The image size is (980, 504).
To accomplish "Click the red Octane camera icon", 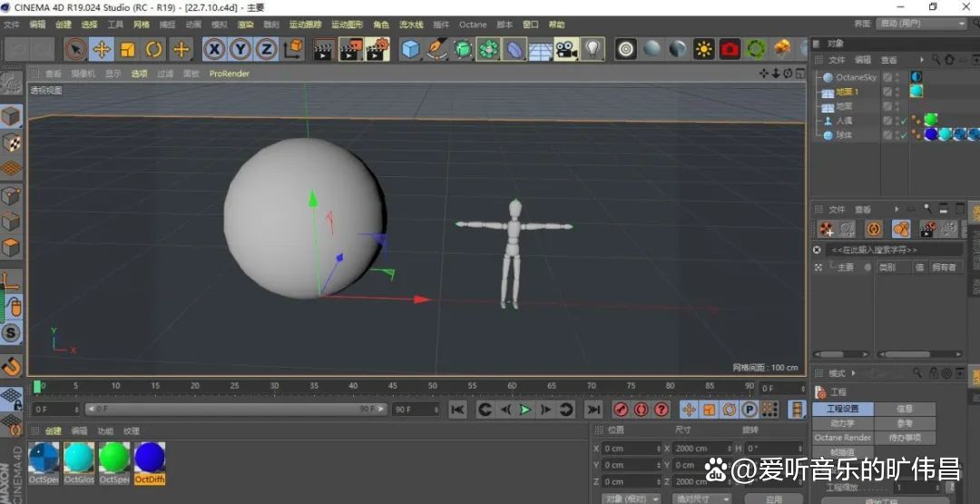I will coord(730,49).
